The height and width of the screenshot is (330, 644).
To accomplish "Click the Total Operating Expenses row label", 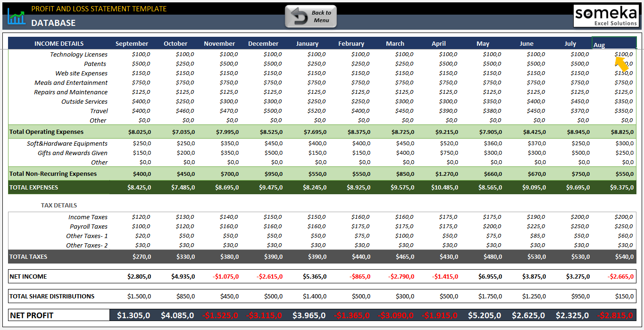I will (46, 132).
